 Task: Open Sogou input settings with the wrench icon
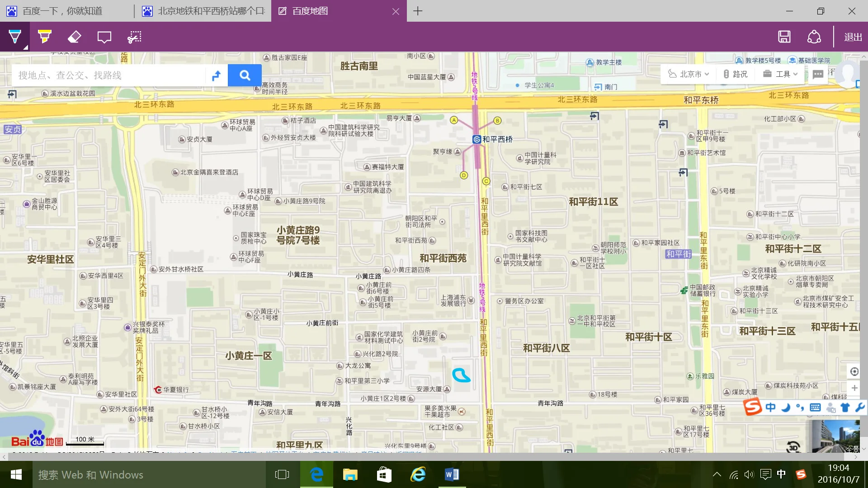coord(859,407)
